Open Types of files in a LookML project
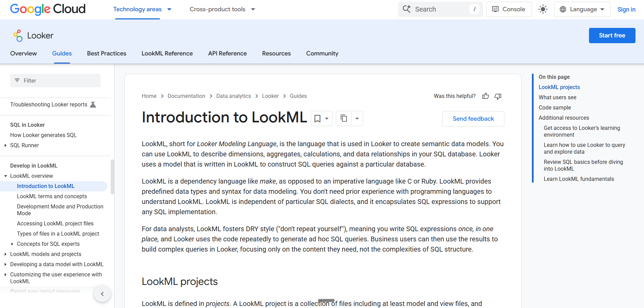This screenshot has width=644, height=308. [58, 234]
